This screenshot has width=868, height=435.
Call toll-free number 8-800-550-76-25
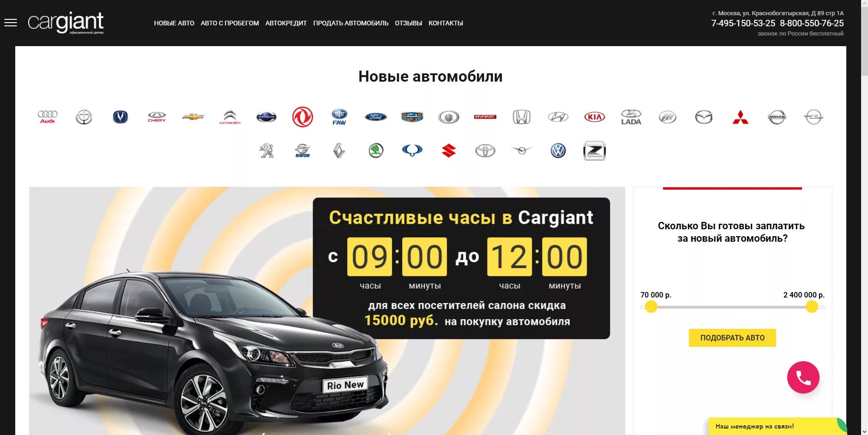812,23
